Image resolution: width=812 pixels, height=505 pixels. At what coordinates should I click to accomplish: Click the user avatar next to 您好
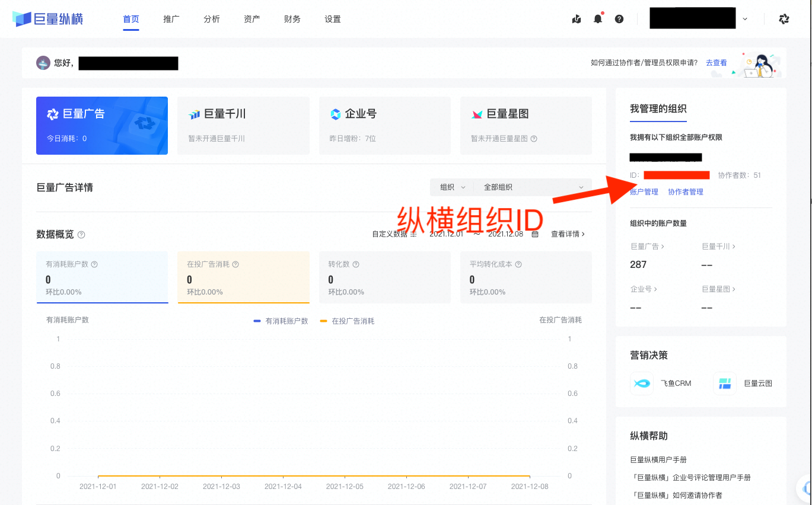click(x=43, y=63)
